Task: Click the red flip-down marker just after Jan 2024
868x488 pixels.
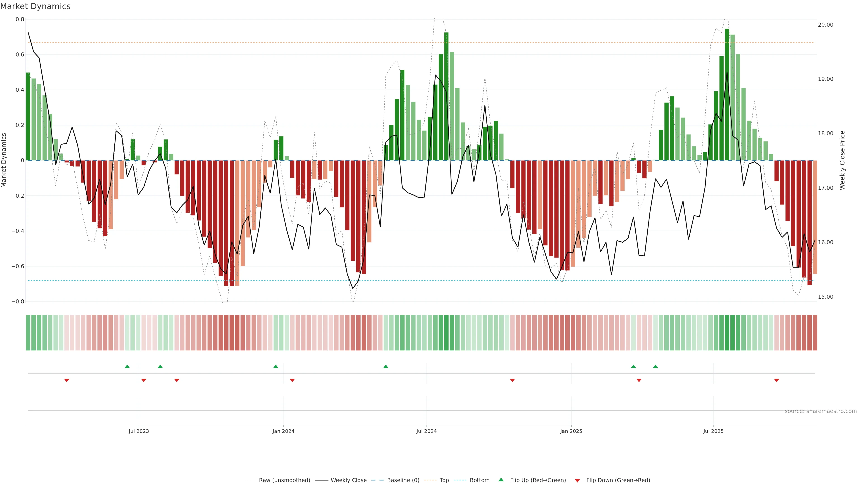Action: coord(292,380)
